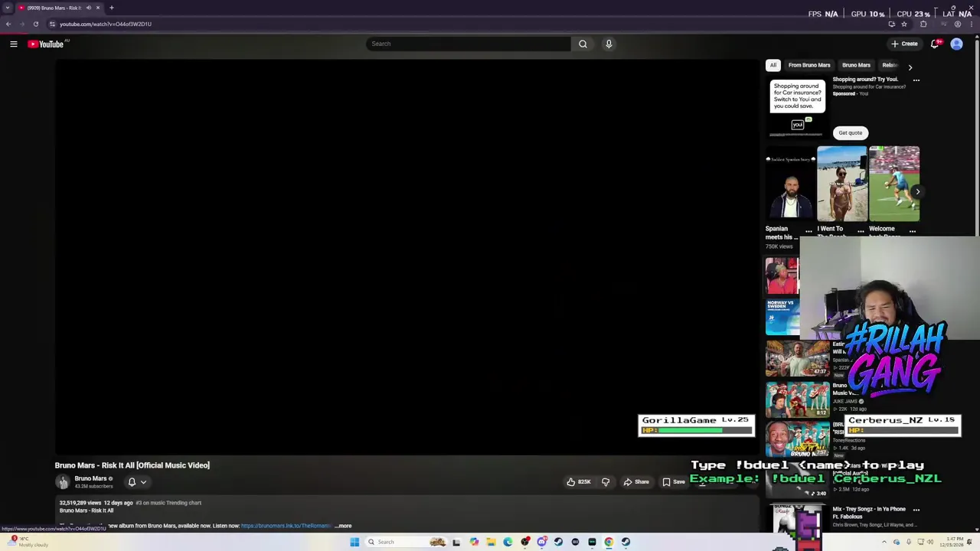
Task: Go to YouTube home via logo
Action: (x=46, y=44)
